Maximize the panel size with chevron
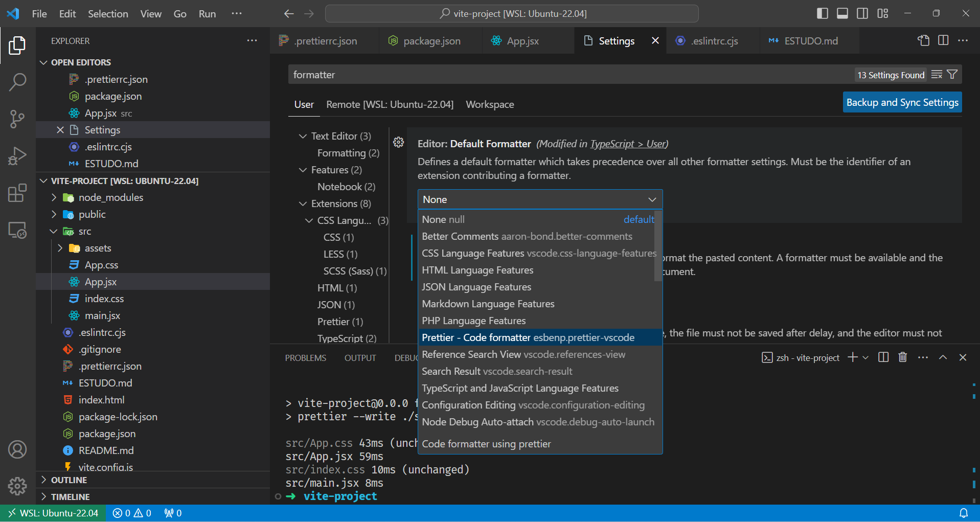The width and height of the screenshot is (980, 522). (943, 357)
